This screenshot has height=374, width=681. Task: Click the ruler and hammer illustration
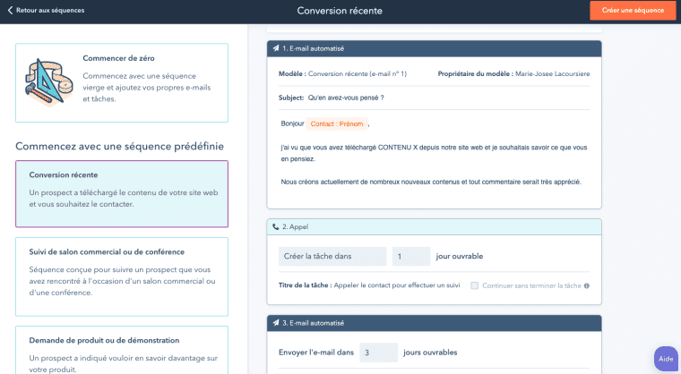click(x=49, y=83)
